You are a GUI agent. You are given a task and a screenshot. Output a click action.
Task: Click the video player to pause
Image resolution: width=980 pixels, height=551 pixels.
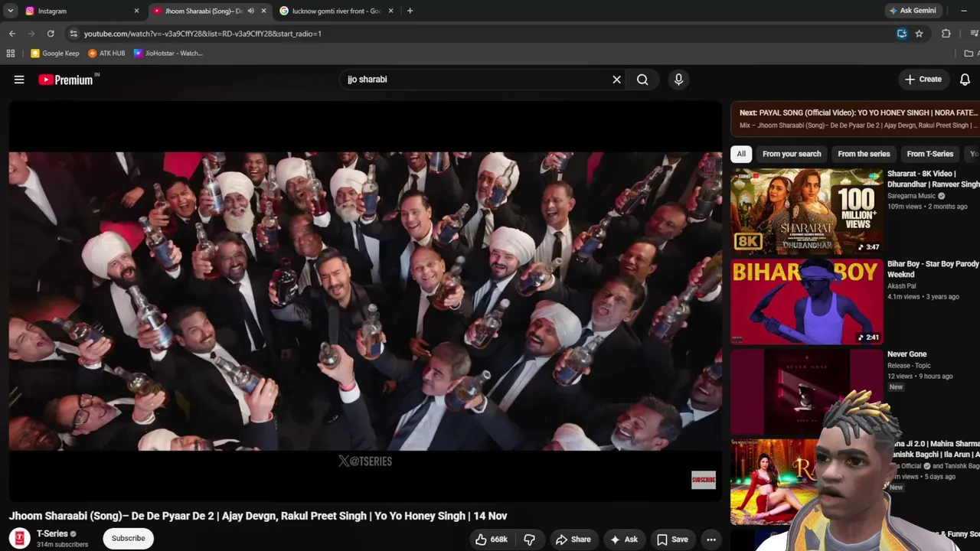click(365, 301)
